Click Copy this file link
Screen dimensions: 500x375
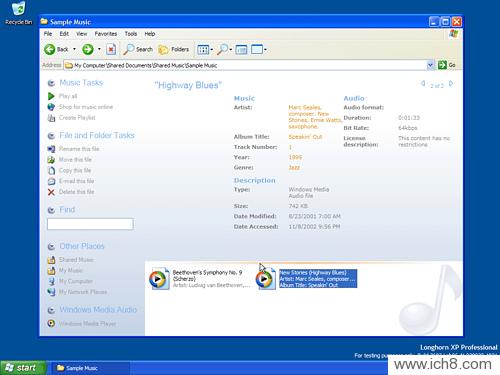click(75, 170)
